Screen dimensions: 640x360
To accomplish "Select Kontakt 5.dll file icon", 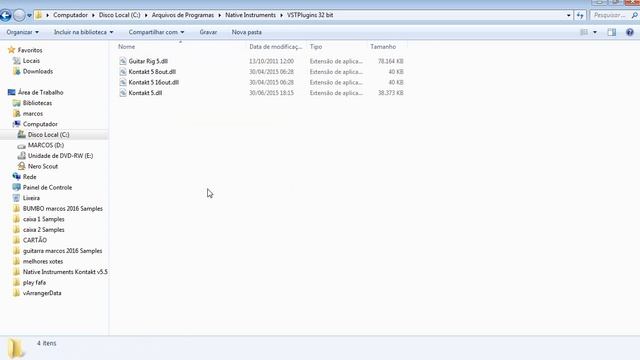I will (122, 93).
